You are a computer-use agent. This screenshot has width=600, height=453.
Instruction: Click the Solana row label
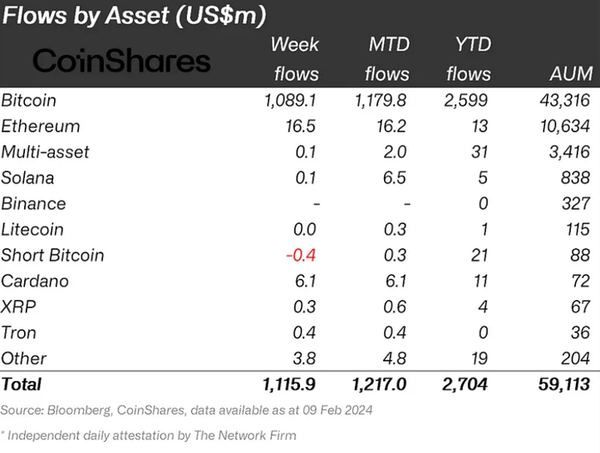click(29, 178)
